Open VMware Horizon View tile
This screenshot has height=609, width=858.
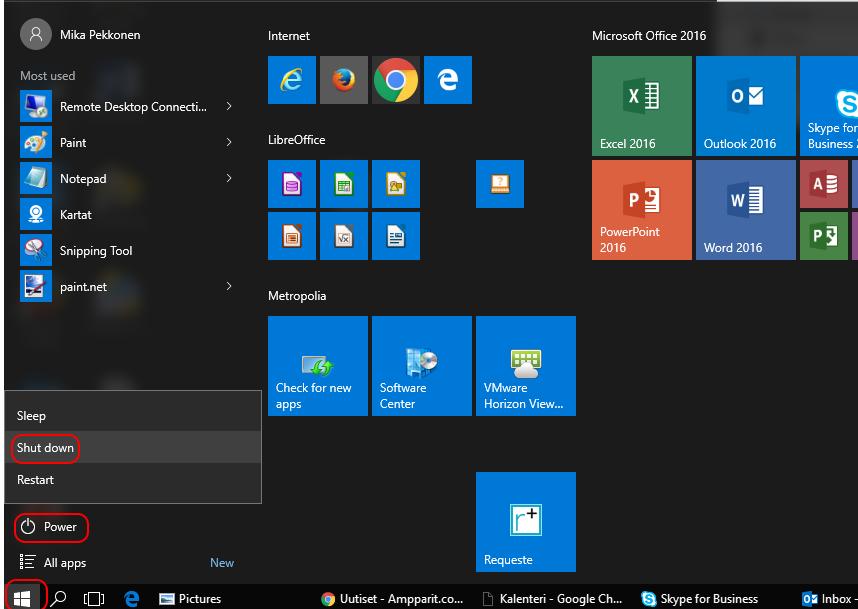coord(526,366)
